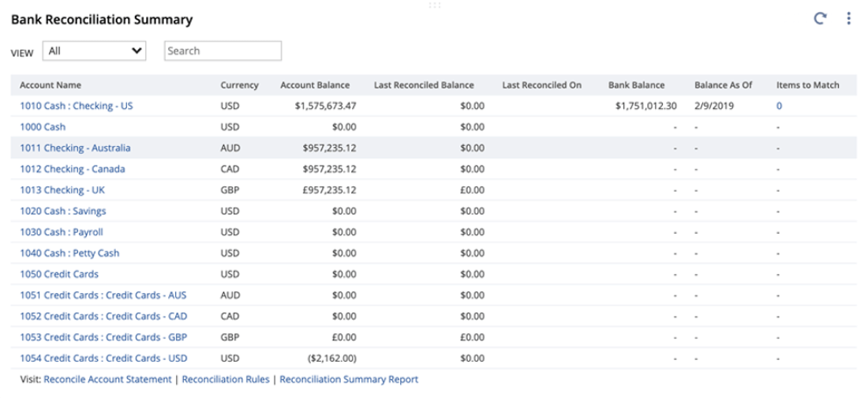
Task: Select the 1030 Cash : Payroll account
Action: 62,232
